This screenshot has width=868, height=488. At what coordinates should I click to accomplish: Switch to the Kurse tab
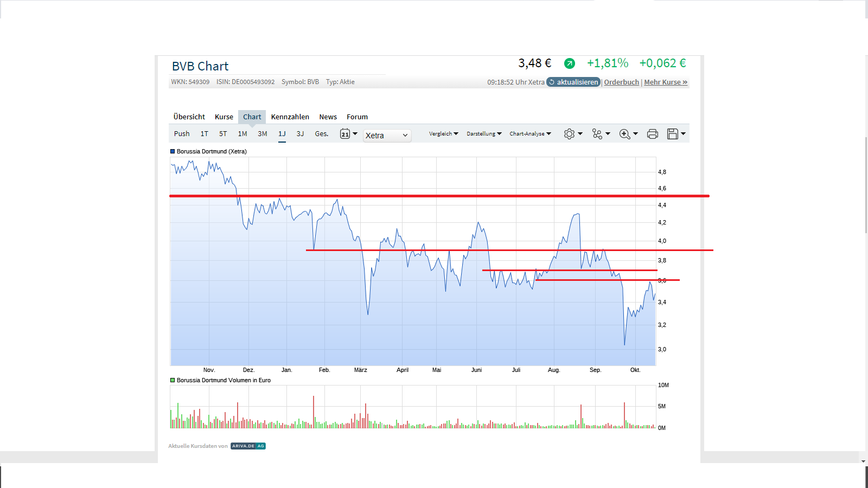coord(224,117)
